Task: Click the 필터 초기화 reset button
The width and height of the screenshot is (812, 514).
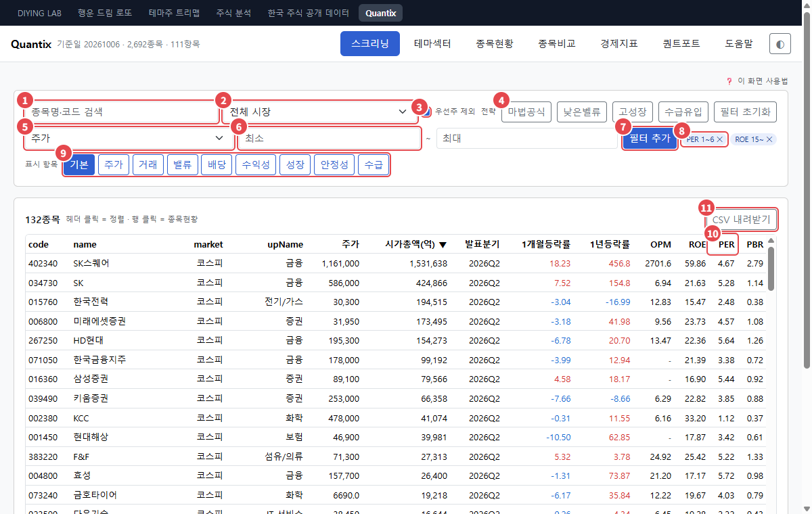Action: pos(746,112)
